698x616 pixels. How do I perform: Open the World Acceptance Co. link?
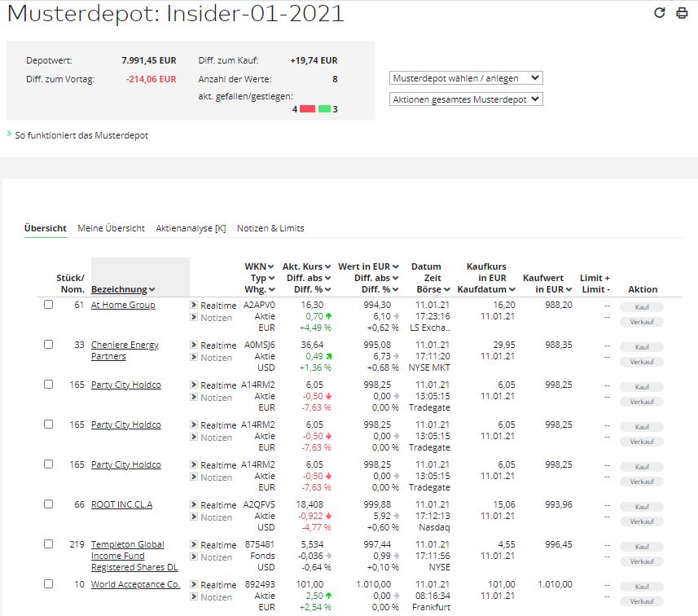[x=135, y=584]
